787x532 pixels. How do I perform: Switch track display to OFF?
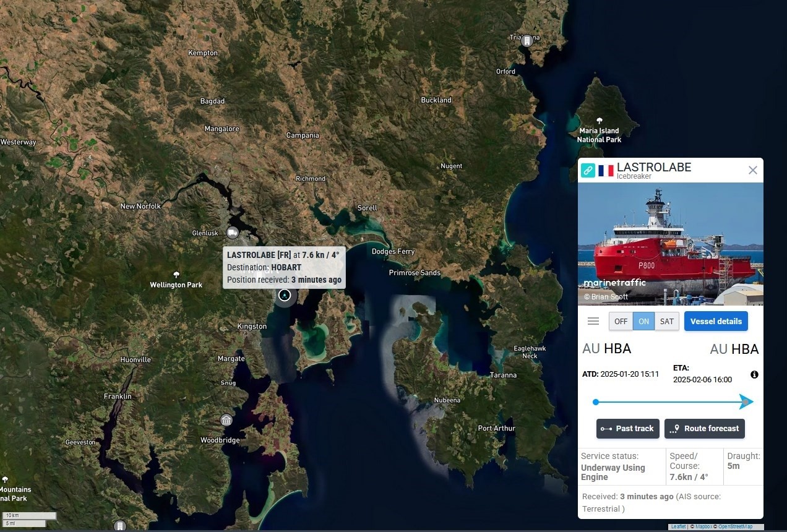coord(621,321)
